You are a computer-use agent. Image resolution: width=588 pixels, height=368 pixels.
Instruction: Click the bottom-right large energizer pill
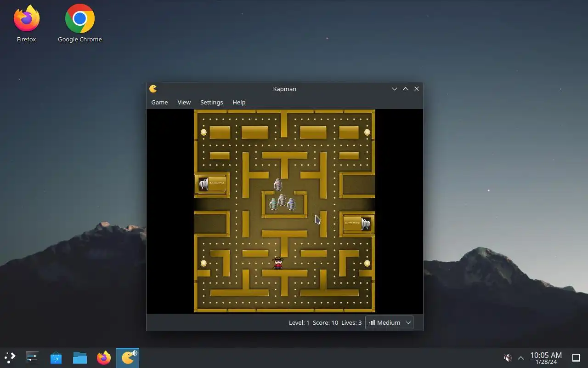tap(367, 264)
